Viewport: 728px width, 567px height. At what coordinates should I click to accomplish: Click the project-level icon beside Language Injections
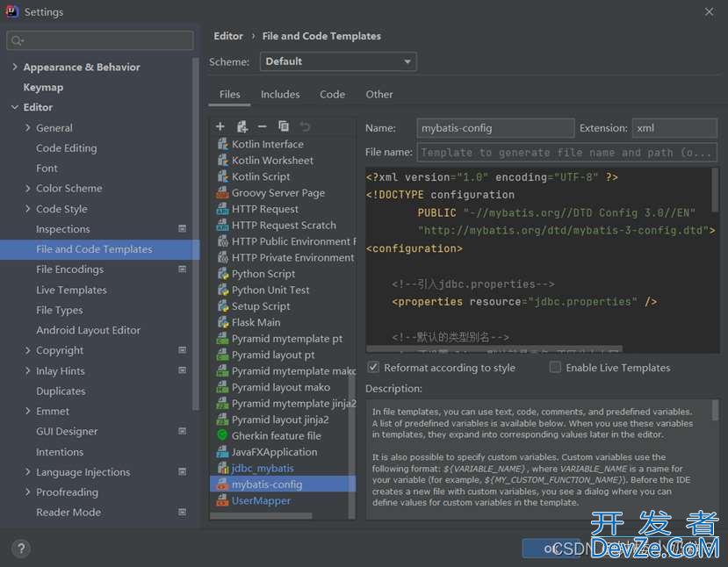click(183, 471)
